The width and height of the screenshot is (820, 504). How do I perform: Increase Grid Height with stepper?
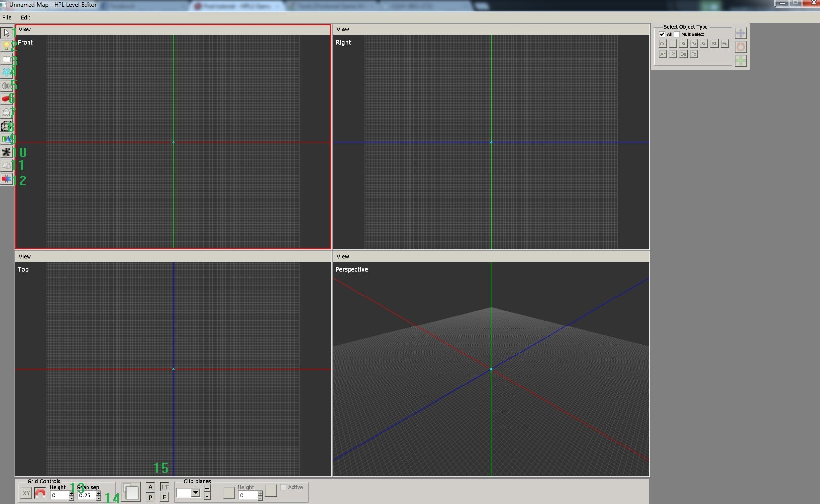[72, 493]
